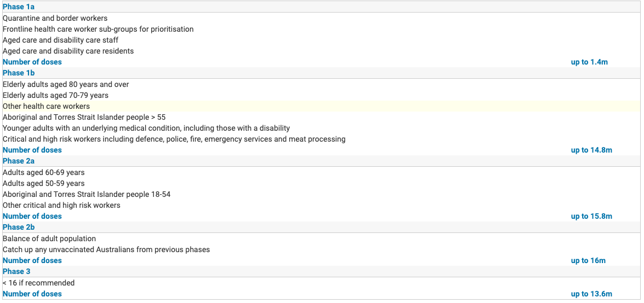Viewport: 644px width, 303px height.
Task: Click the Phase 1a heading
Action: coord(19,7)
